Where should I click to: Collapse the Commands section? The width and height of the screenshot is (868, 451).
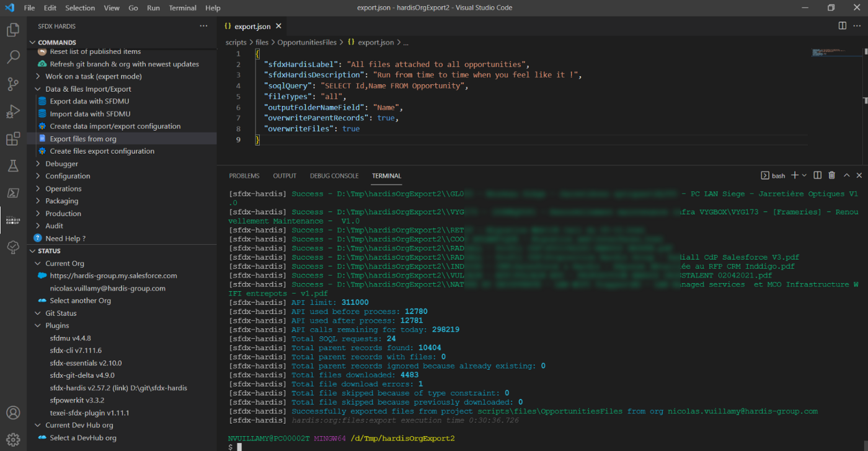[x=122, y=42]
